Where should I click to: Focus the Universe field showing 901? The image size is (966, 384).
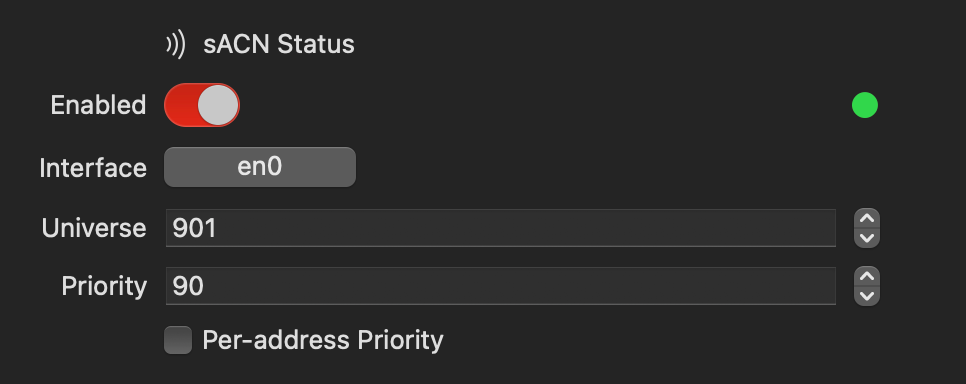pyautogui.click(x=500, y=228)
